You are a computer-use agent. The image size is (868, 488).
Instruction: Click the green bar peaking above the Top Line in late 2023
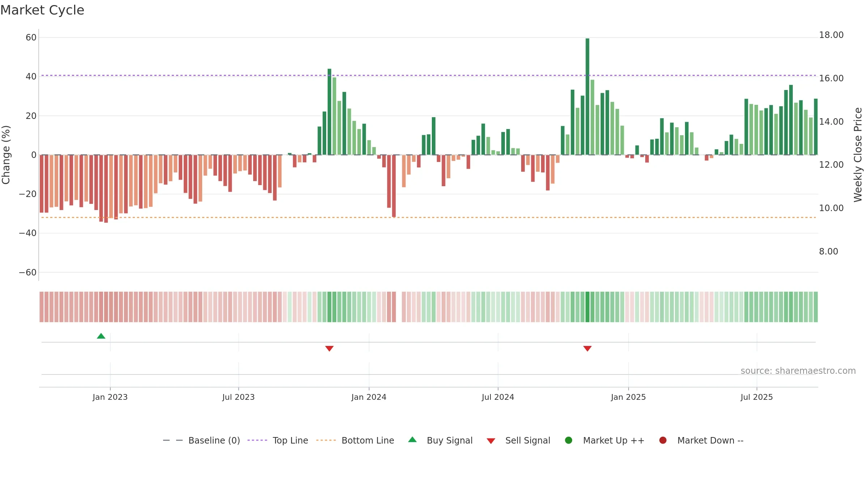329,112
